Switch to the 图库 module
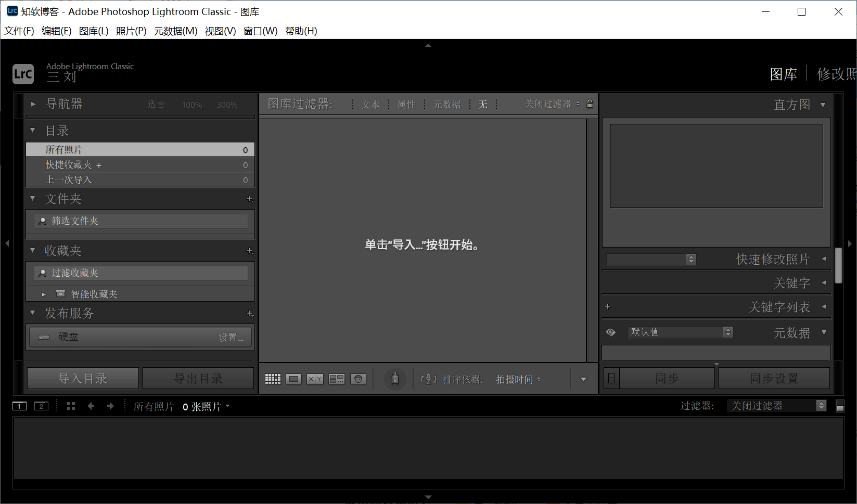The image size is (857, 504). 784,74
